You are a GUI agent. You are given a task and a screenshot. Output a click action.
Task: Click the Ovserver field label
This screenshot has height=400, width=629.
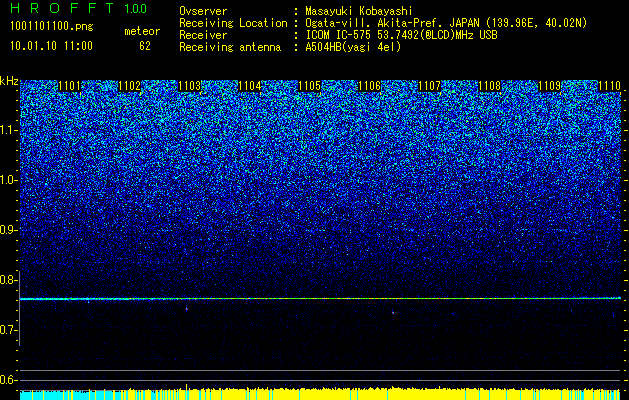203,11
